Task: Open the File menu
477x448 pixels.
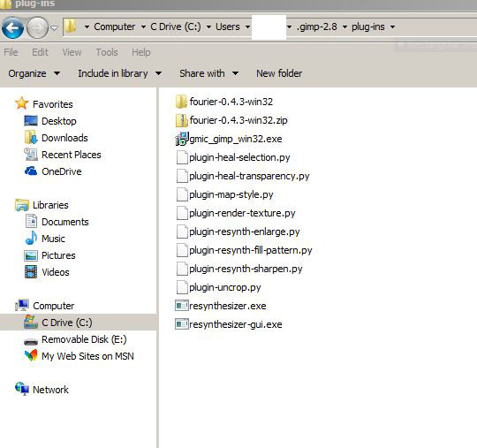Action: [x=11, y=52]
